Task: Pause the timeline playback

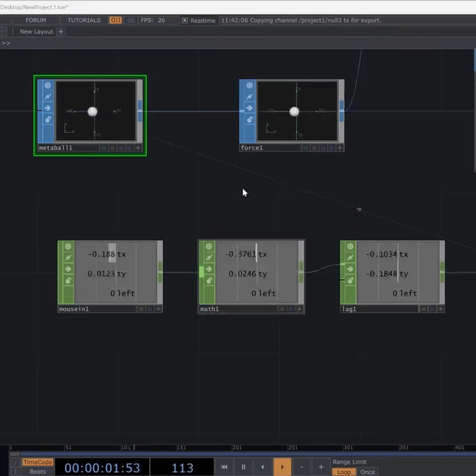Action: coord(243,467)
